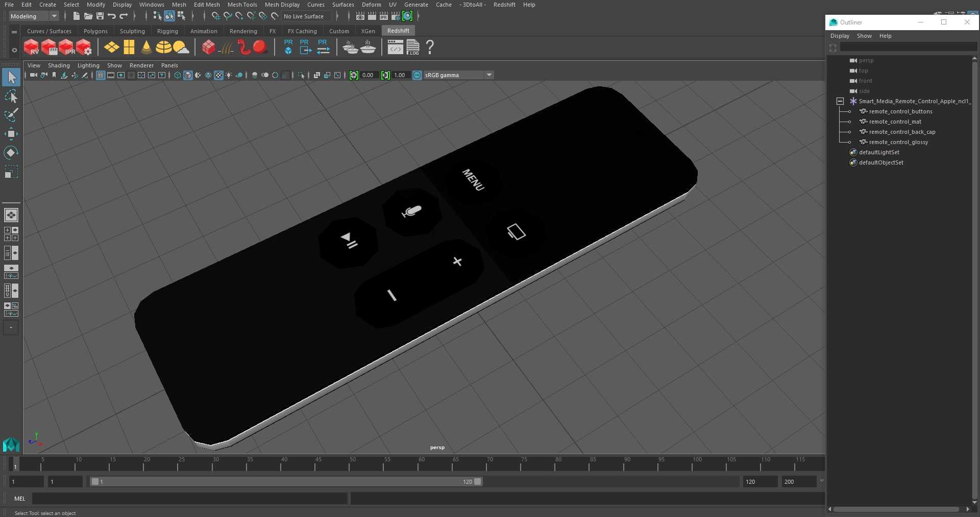Screen dimensions: 980x517
Task: Open the viewport Shading menu
Action: (59, 65)
